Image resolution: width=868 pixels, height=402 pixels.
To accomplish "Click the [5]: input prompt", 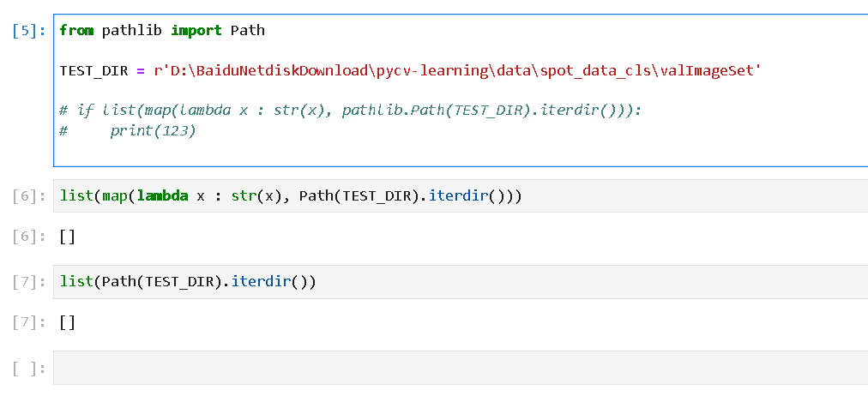I will click(x=29, y=30).
